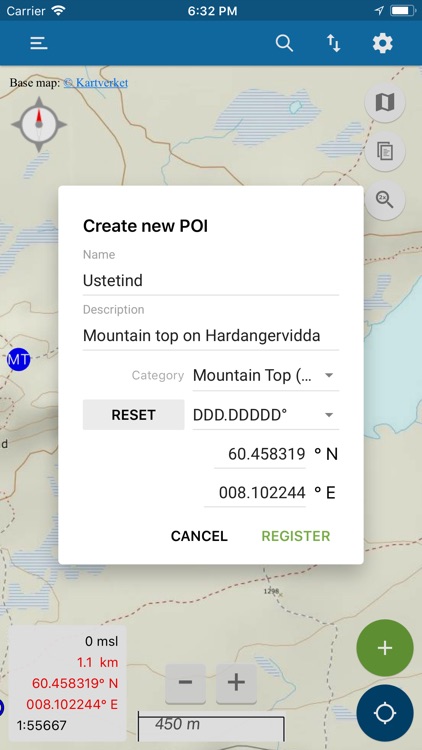Open the hamburger menu in the header
The height and width of the screenshot is (750, 422).
click(x=39, y=44)
